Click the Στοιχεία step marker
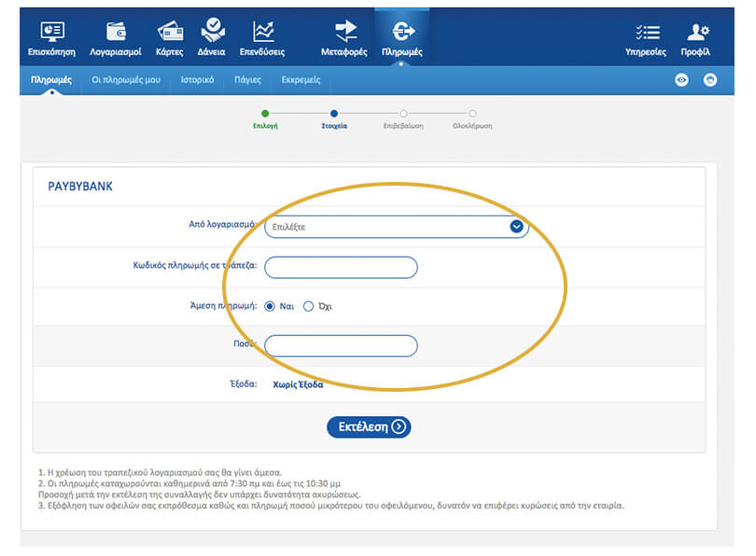The height and width of the screenshot is (556, 756). click(x=334, y=114)
